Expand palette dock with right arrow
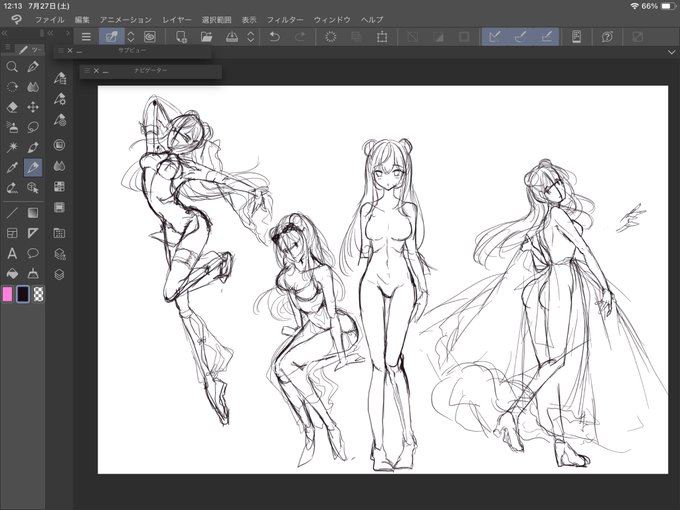This screenshot has height=510, width=680. [68, 33]
